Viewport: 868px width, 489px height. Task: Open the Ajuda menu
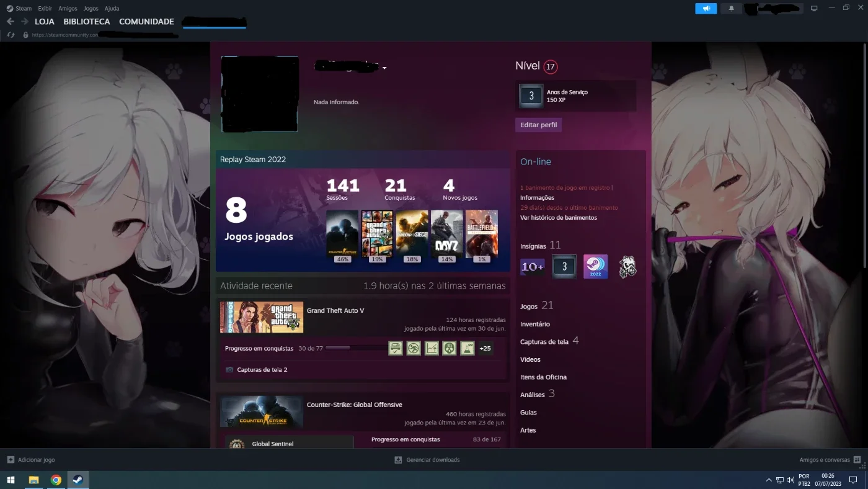pos(112,9)
